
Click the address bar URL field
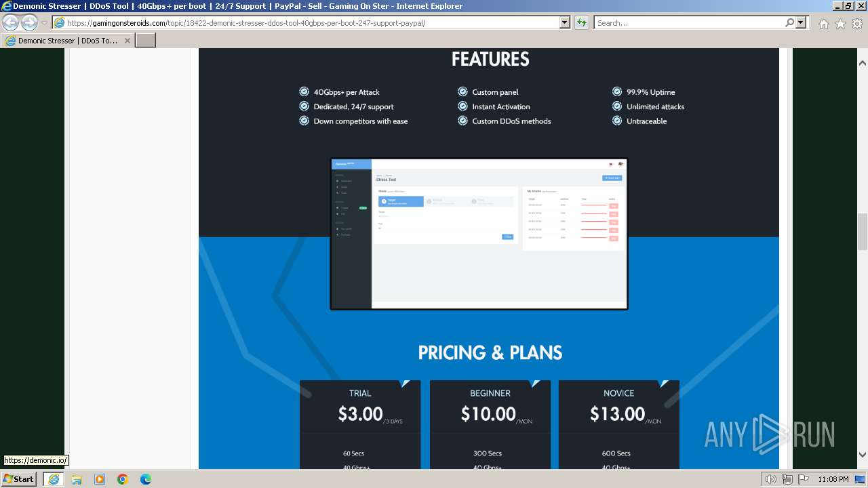(313, 22)
